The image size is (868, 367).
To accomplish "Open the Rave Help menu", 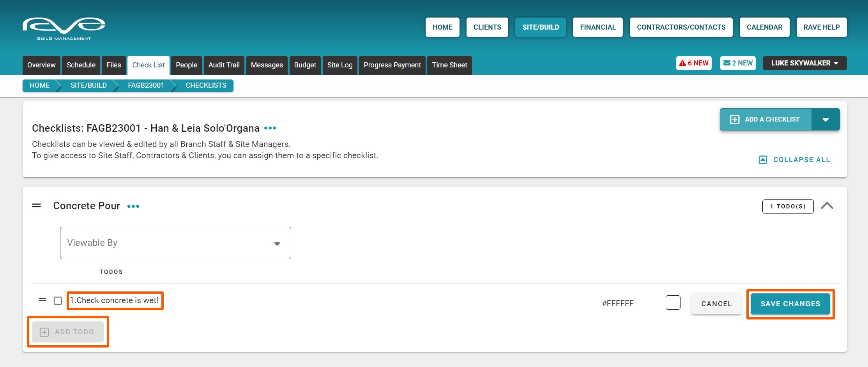I will (x=822, y=27).
